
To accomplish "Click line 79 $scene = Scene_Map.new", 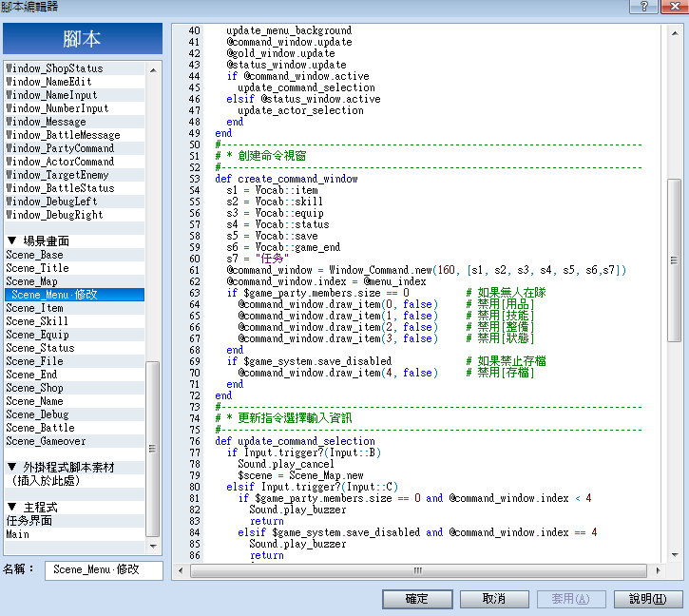I will tap(300, 475).
